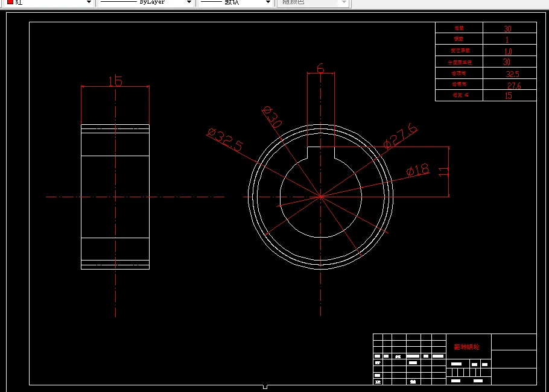
Task: Click the 齿数 label cell in parameter table
Action: [x=459, y=28]
